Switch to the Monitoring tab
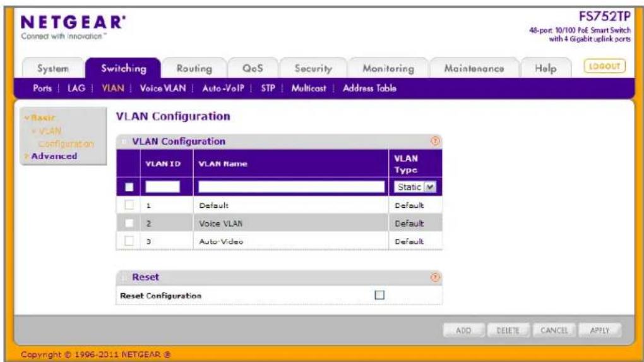Viewport: 644px width, 362px height. [x=388, y=68]
